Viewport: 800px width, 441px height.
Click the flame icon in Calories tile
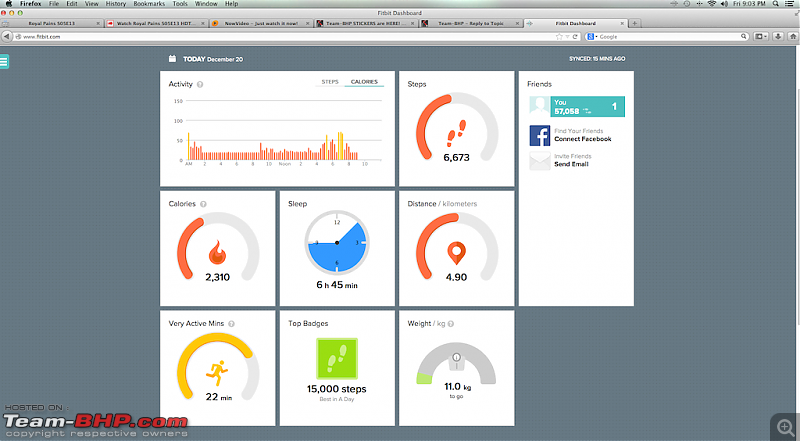pos(217,252)
